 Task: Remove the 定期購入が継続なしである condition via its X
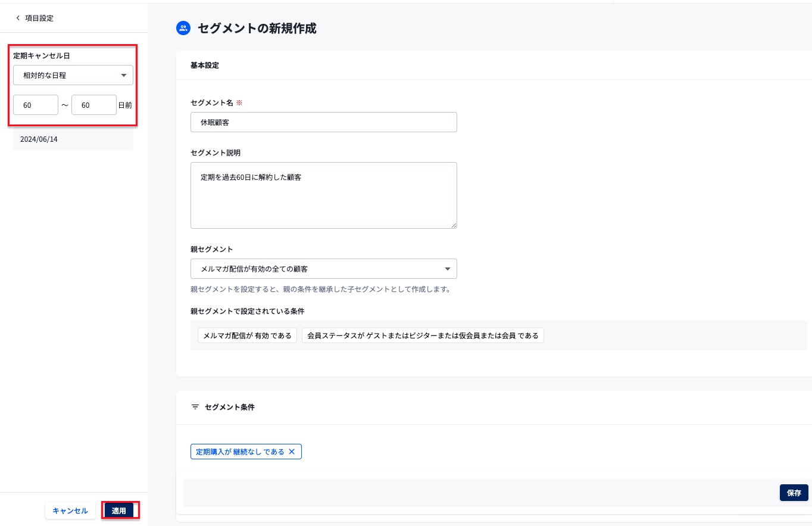(292, 452)
